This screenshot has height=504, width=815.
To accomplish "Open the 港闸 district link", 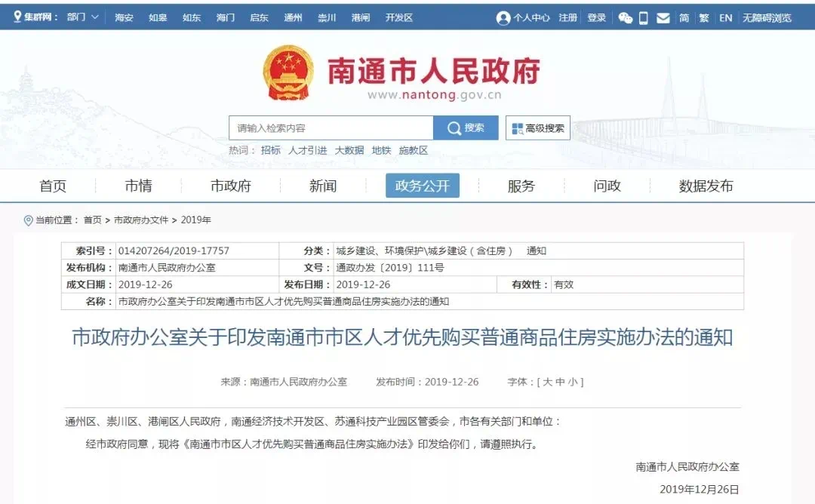I will point(360,17).
